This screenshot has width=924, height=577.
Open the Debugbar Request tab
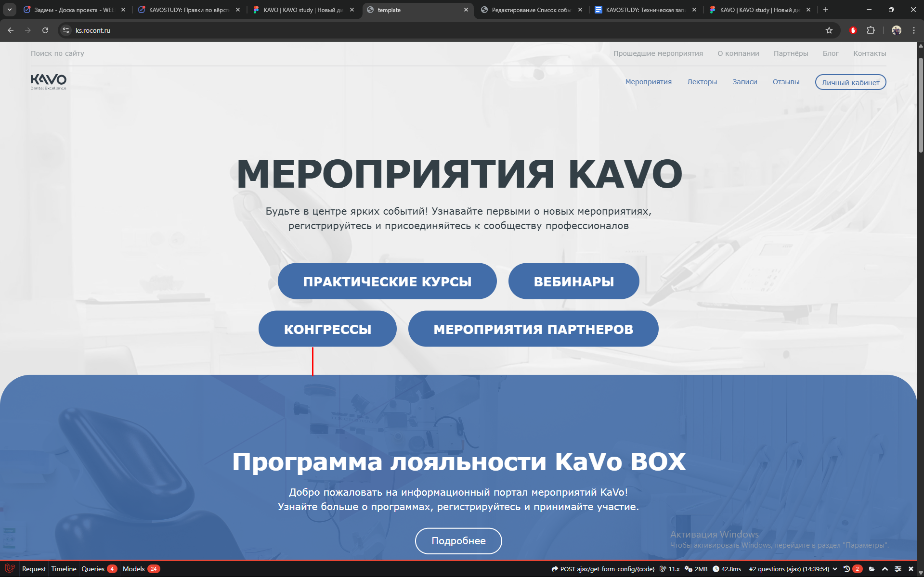click(x=34, y=569)
